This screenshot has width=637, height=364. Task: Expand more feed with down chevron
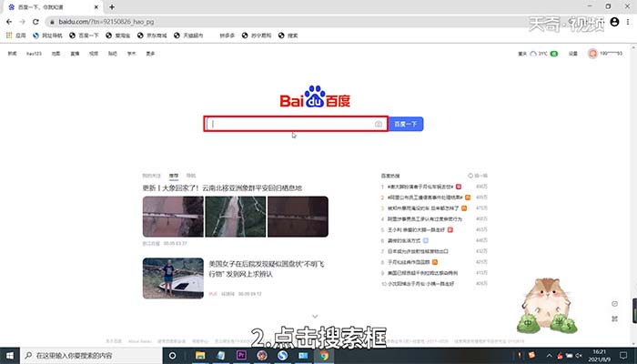pos(315,316)
